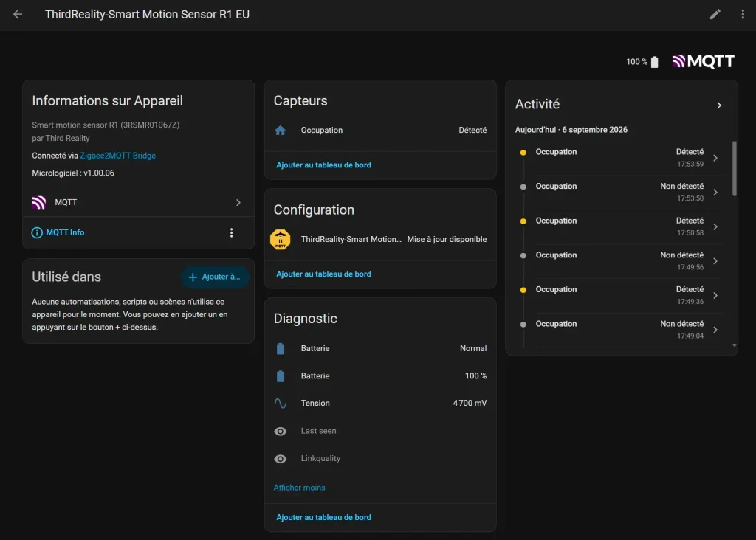This screenshot has height=540, width=756.
Task: Open the 17:49:56 Non détecté entry chevron
Action: click(x=715, y=261)
